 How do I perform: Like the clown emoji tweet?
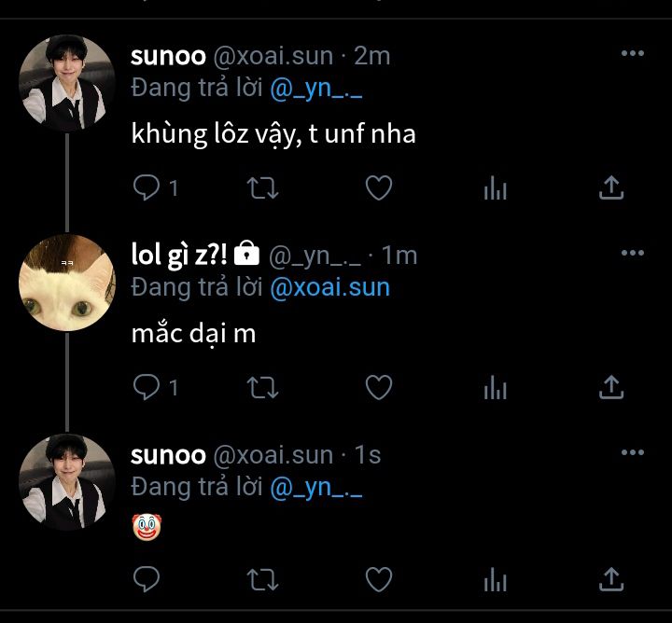(x=379, y=579)
